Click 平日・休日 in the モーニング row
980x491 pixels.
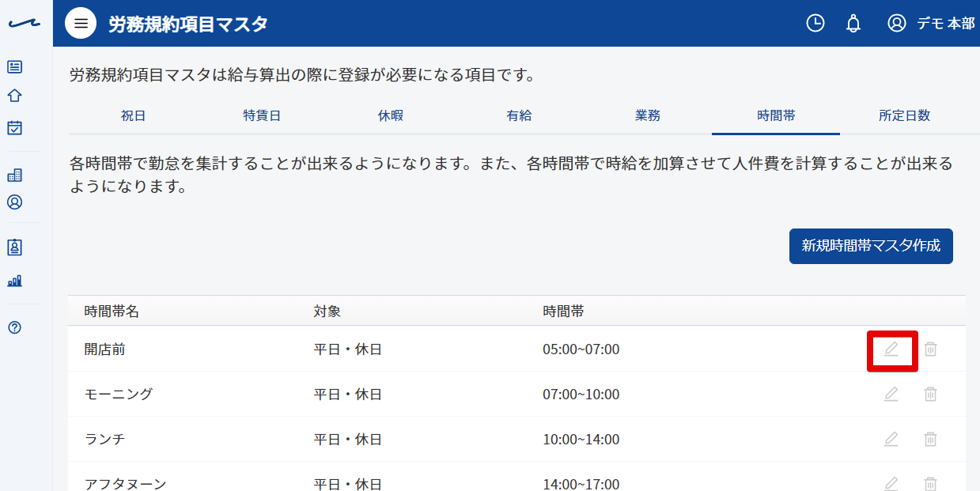(348, 394)
